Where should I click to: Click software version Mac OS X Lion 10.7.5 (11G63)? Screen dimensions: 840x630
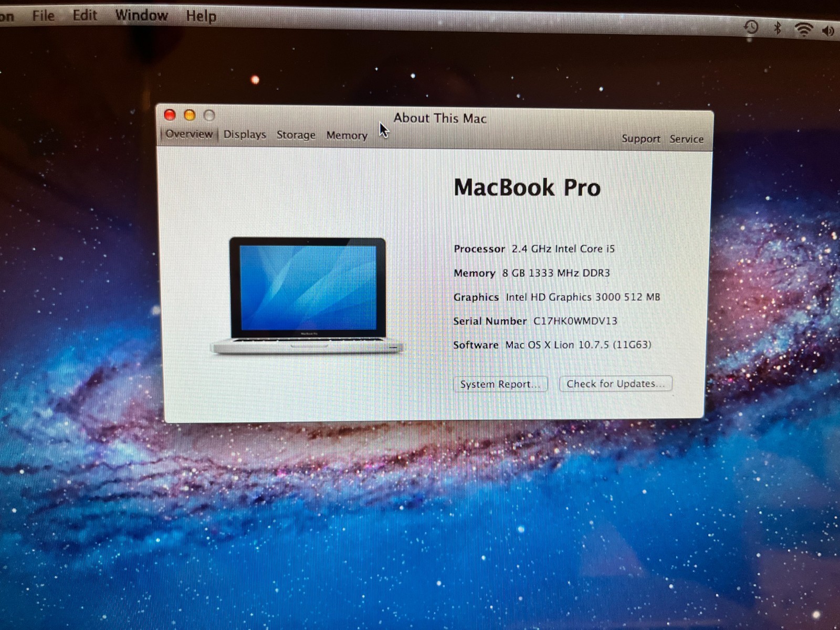tap(578, 345)
